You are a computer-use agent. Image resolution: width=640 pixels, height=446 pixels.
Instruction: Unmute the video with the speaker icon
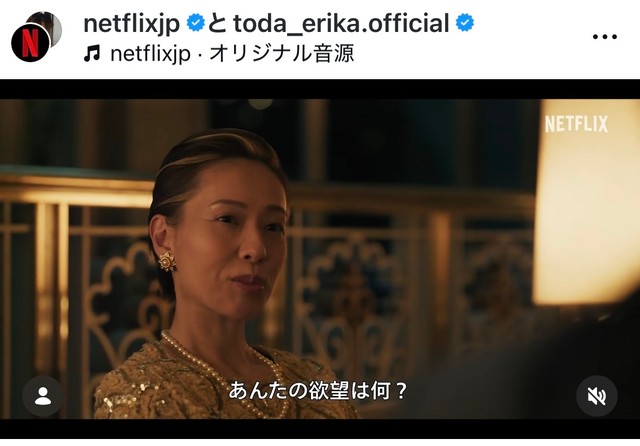pos(596,396)
